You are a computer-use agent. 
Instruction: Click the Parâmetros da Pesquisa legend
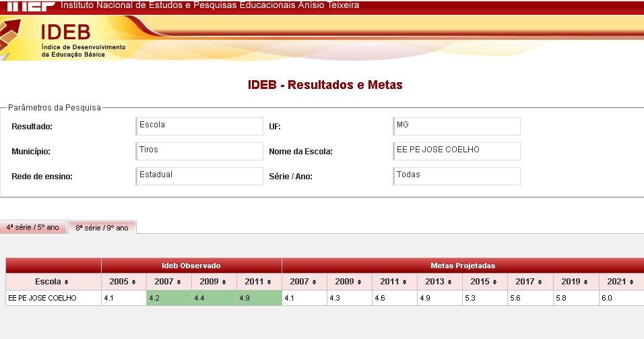(x=54, y=108)
